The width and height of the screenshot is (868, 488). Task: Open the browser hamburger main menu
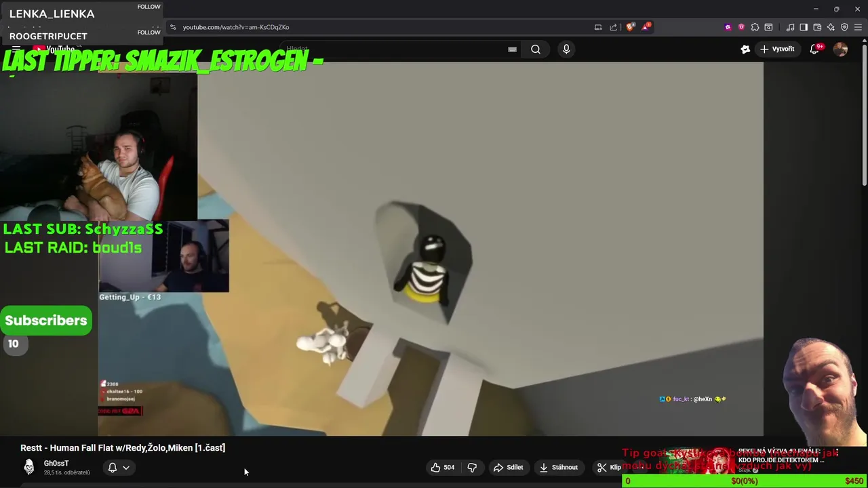[x=858, y=27]
